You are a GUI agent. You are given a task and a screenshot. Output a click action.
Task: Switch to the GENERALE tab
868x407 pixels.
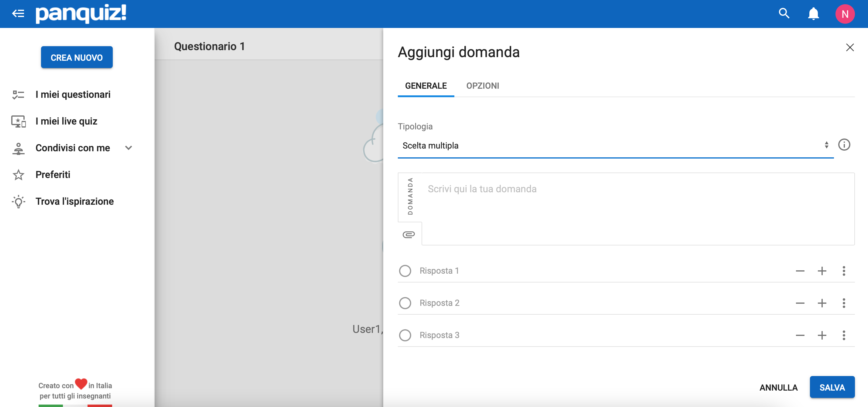(x=426, y=86)
